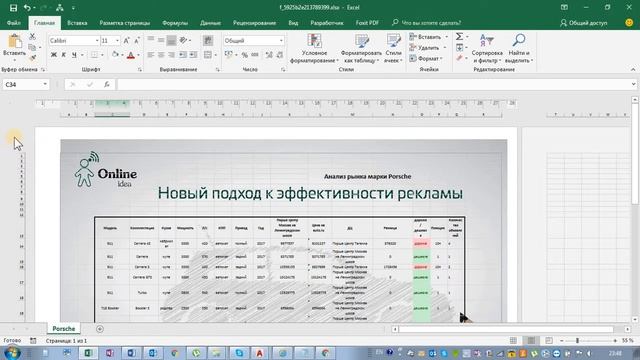Toggle align text left
Screen dimensions: 640x360
coord(151,55)
